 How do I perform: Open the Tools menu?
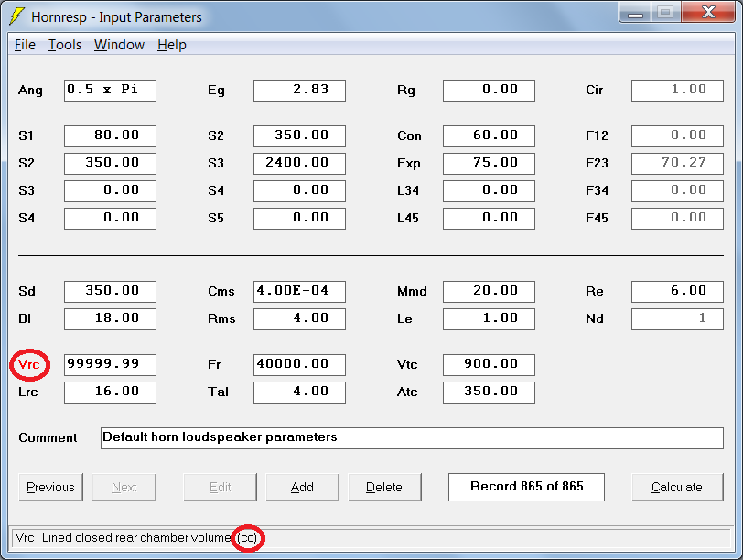65,45
